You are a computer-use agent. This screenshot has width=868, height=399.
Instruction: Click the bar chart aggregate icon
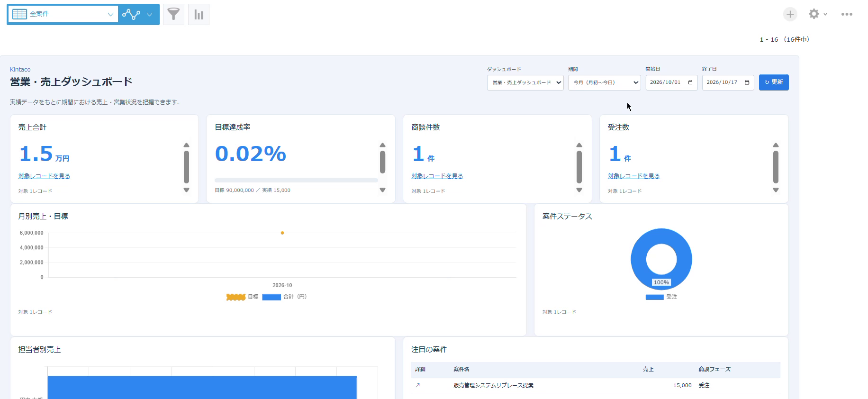tap(199, 14)
